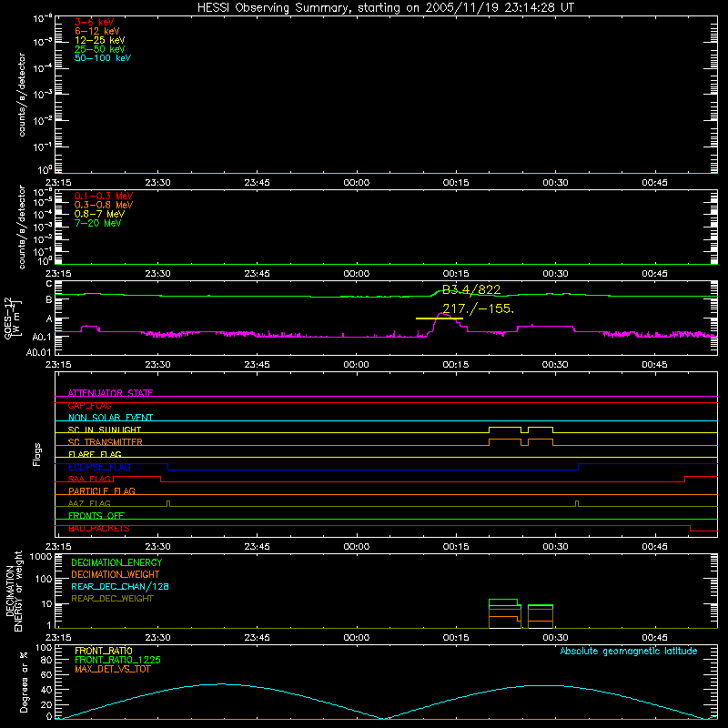
Task: Click the 00:00 time label under the Flags panel
Action: (x=356, y=547)
